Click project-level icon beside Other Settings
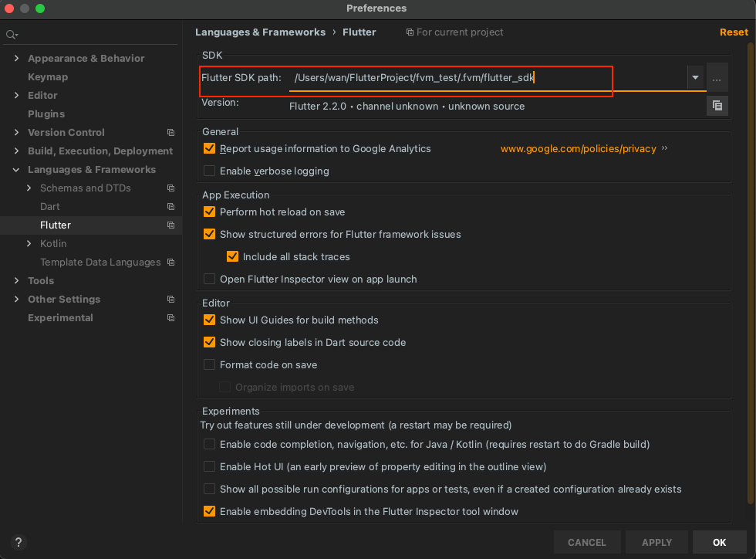Viewport: 756px width, 559px height. (x=170, y=300)
